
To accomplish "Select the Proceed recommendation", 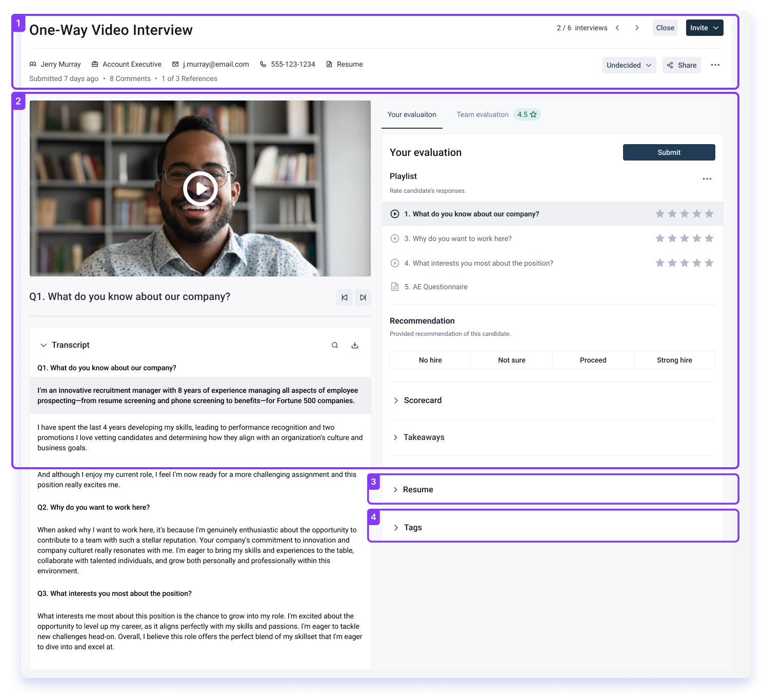I will coord(593,360).
